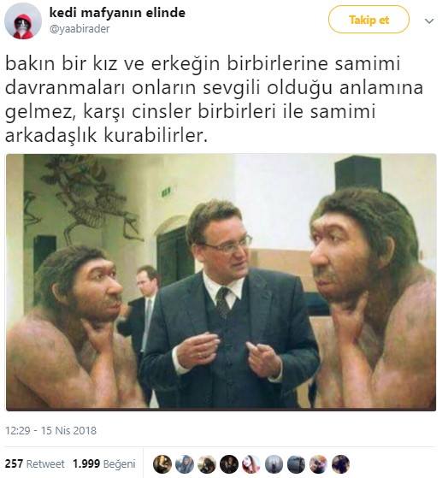Screen dimensions: 448x478
Task: Open the sixth liker avatar
Action: 274,464
